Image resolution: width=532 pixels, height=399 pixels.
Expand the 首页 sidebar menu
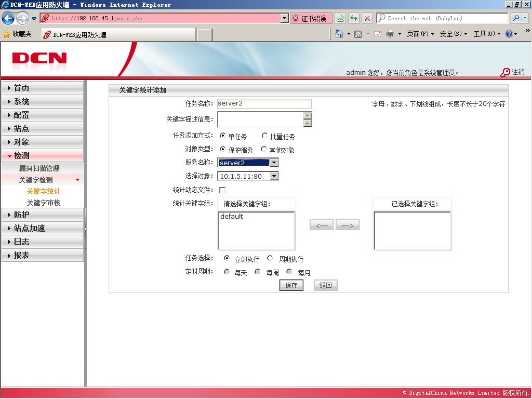[x=43, y=88]
